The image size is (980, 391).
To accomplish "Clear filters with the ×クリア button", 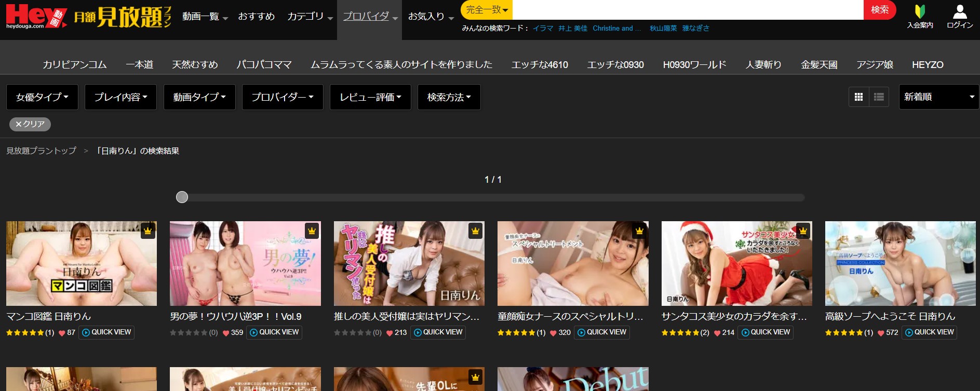I will pos(30,124).
